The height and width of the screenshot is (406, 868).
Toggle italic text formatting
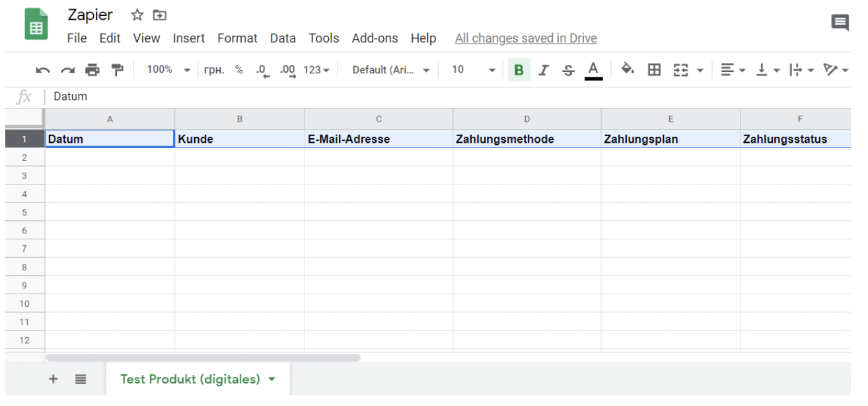point(544,70)
